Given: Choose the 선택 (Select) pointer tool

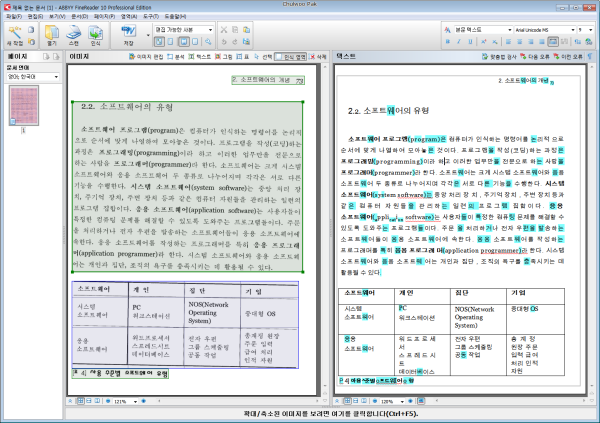Looking at the screenshot, I should pos(263,57).
